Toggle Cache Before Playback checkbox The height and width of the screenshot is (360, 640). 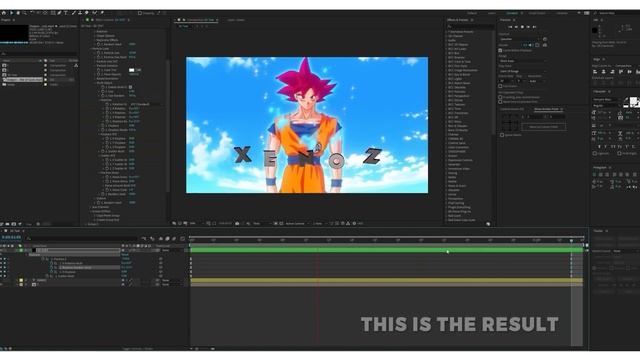(x=500, y=50)
